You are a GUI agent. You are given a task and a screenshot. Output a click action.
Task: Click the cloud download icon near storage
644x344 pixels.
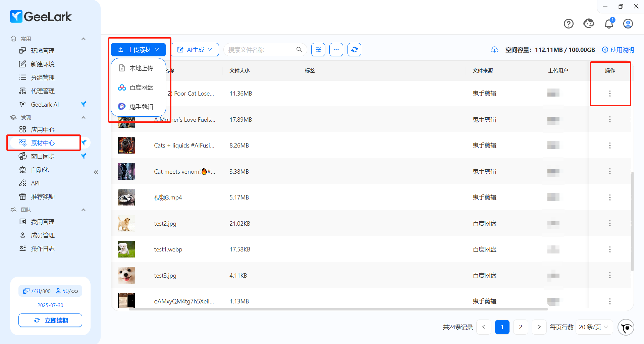pyautogui.click(x=494, y=50)
